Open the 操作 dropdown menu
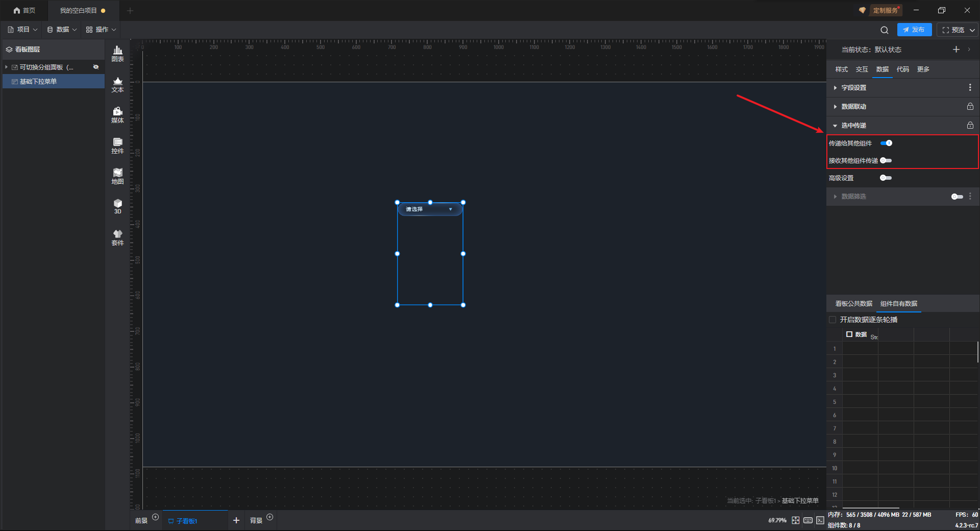980x531 pixels. (x=101, y=30)
